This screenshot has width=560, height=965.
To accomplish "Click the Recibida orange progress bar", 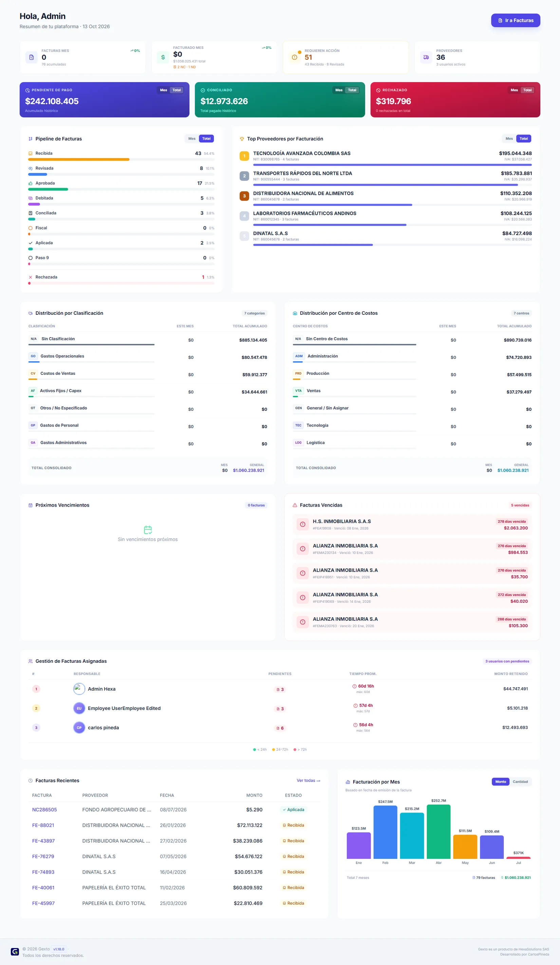I will pos(79,159).
